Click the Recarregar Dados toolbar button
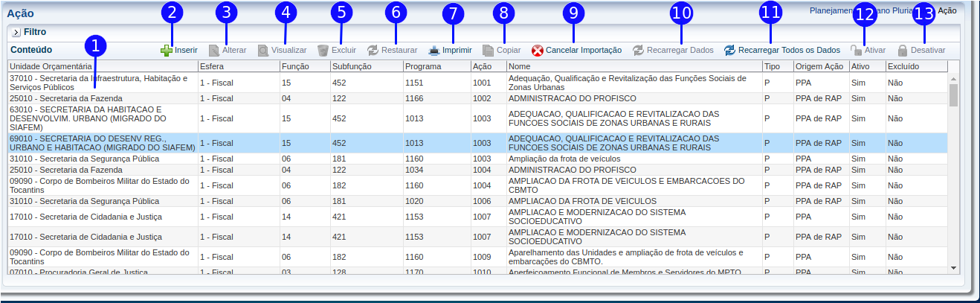980x303 pixels. 672,51
